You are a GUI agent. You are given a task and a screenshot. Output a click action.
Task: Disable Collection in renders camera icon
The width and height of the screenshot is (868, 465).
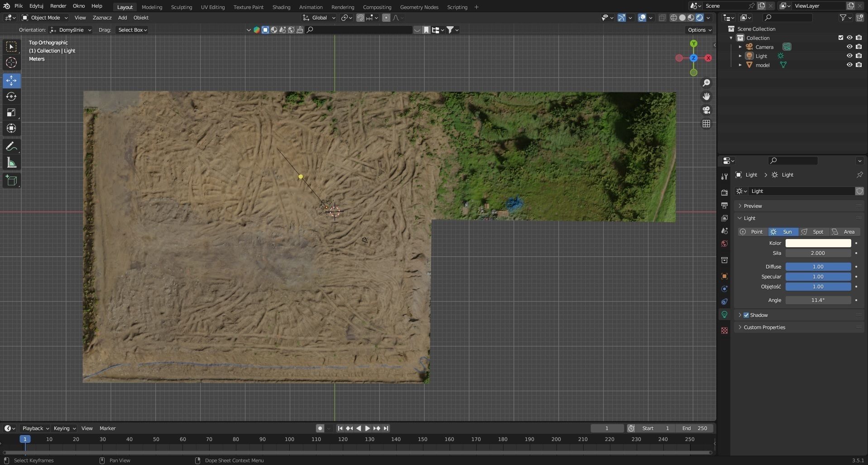click(x=858, y=38)
